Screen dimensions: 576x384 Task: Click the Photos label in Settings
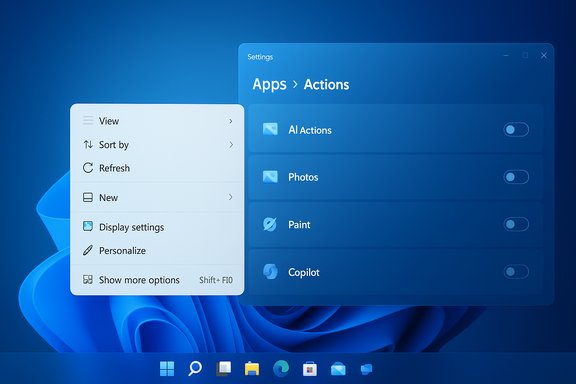303,177
